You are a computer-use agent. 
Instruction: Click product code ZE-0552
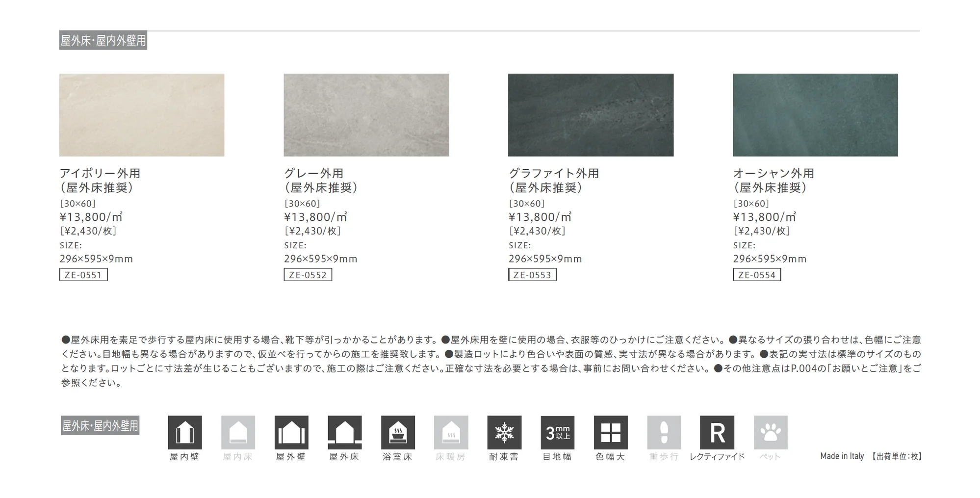coord(308,275)
